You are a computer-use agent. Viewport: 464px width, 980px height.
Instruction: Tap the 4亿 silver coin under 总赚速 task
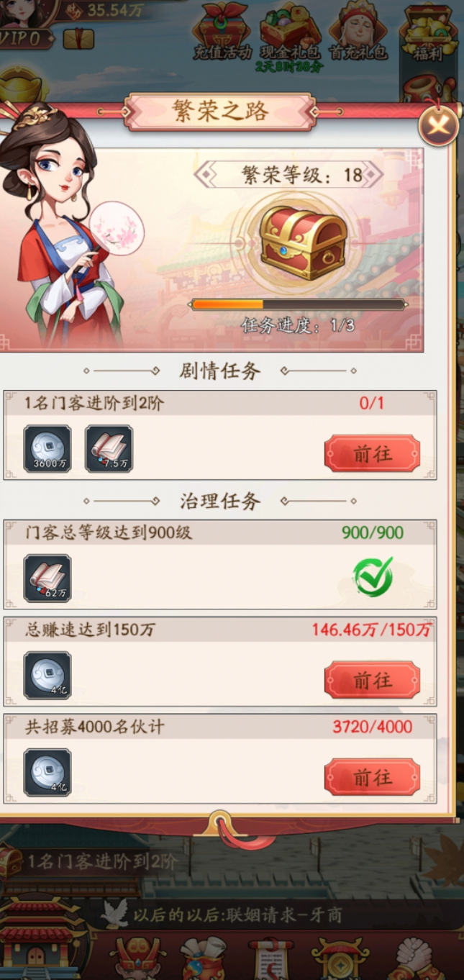47,675
